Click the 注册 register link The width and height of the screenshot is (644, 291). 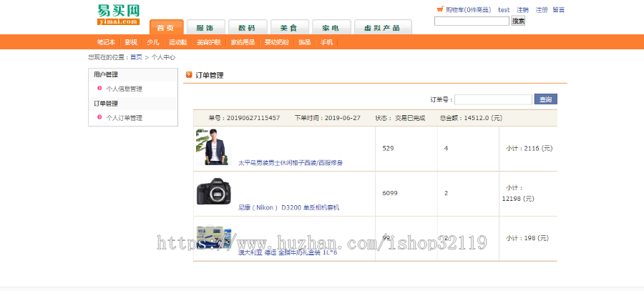pos(542,10)
